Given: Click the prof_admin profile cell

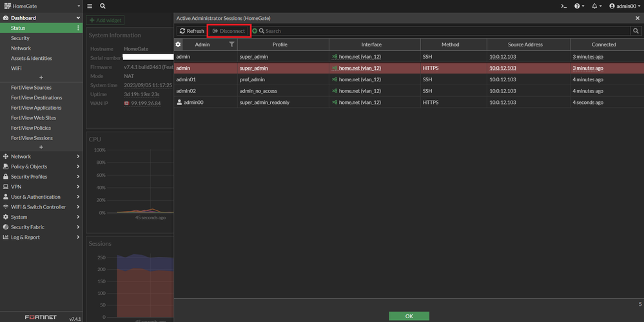Looking at the screenshot, I should [x=252, y=79].
